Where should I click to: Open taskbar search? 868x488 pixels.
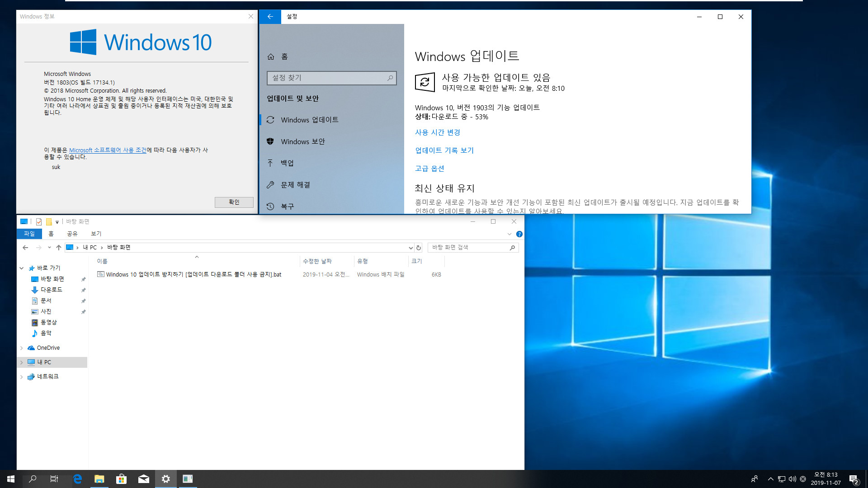click(33, 479)
